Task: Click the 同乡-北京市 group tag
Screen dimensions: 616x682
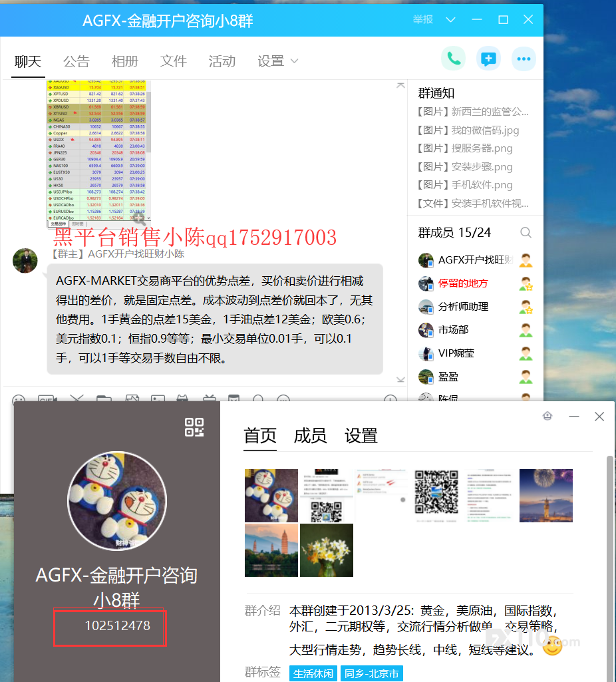Action: tap(372, 674)
